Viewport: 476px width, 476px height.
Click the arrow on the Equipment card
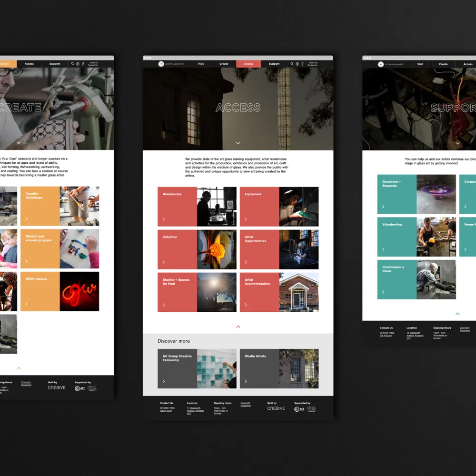coord(246,219)
